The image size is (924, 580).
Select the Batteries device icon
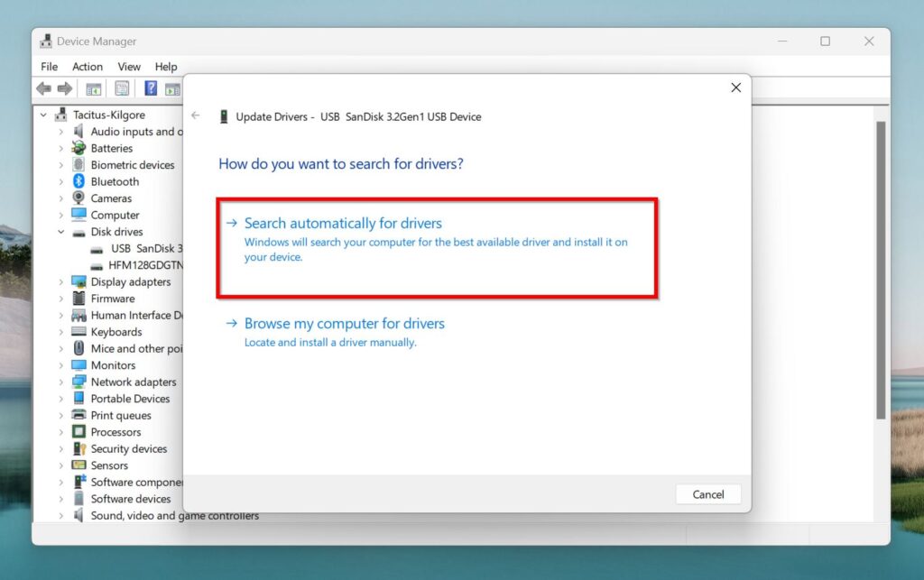(x=79, y=147)
